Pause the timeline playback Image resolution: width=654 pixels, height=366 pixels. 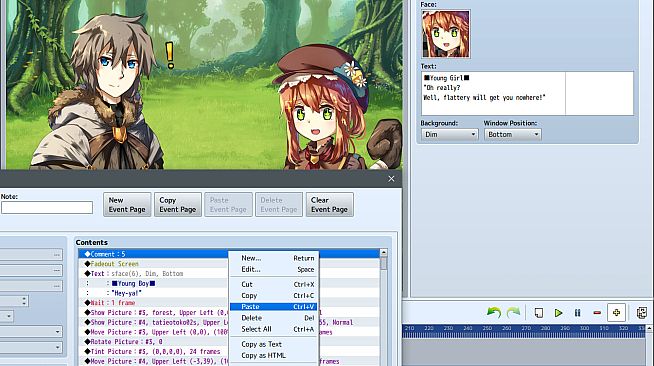point(577,313)
